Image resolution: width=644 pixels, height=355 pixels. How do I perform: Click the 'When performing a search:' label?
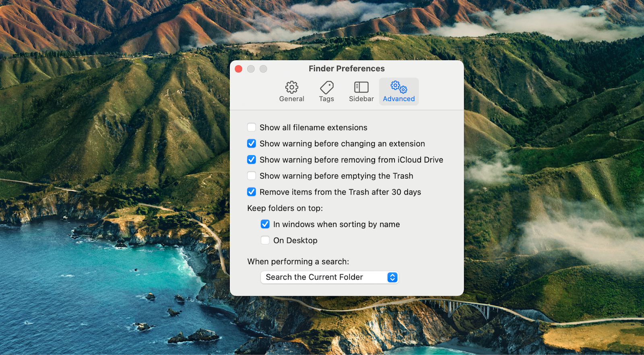coord(298,262)
